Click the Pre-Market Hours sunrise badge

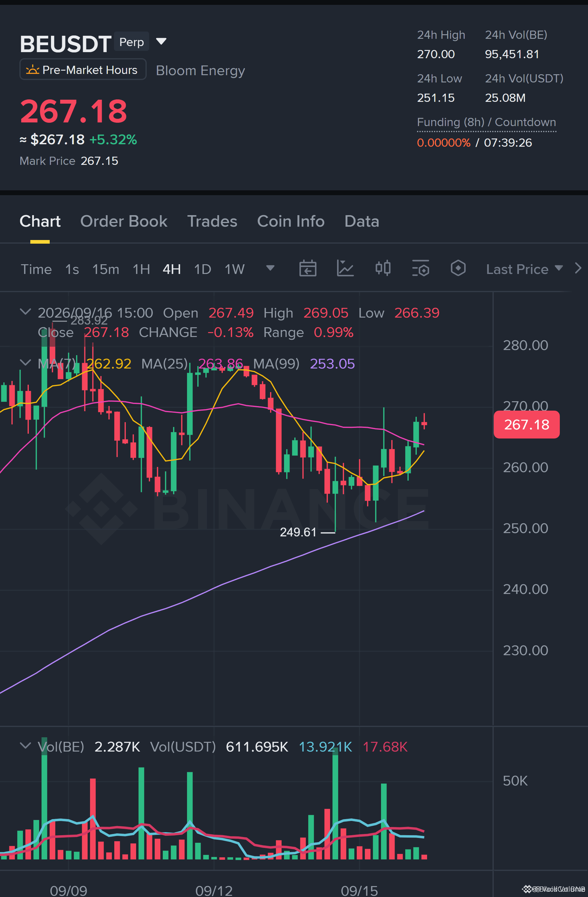[x=83, y=70]
